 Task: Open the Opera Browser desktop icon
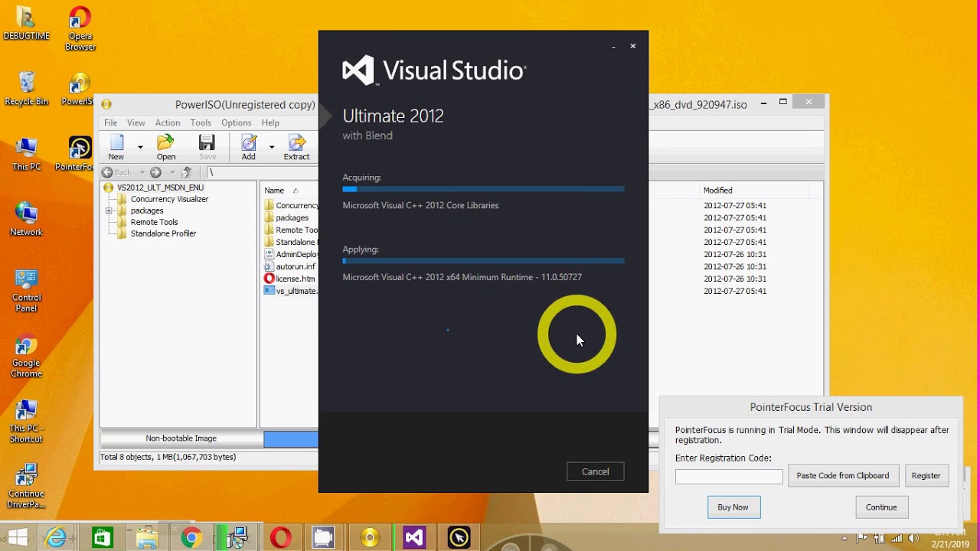click(x=80, y=28)
